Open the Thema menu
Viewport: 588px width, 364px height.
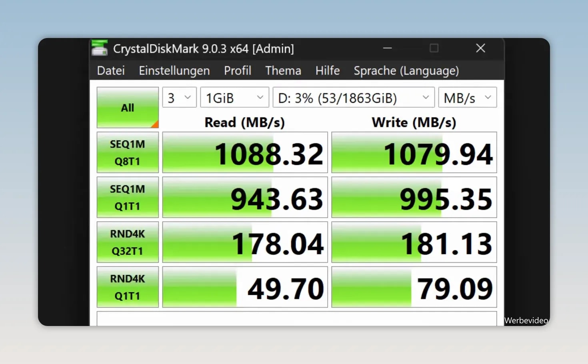pyautogui.click(x=283, y=70)
